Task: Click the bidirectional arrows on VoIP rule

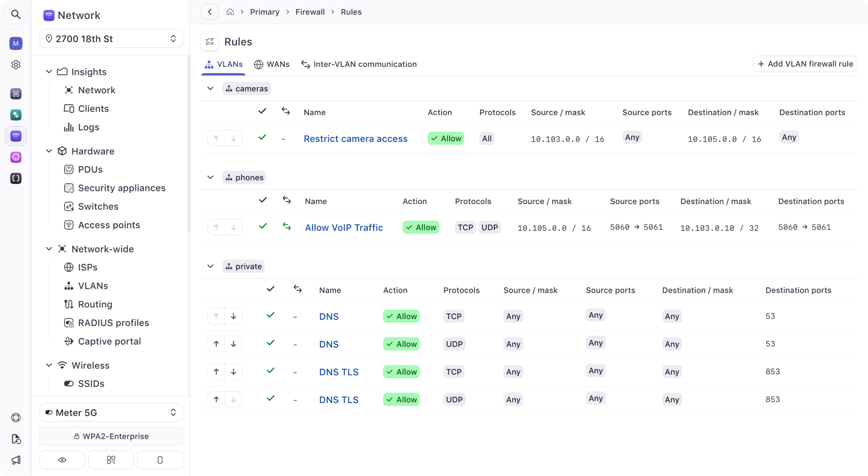Action: click(x=287, y=227)
